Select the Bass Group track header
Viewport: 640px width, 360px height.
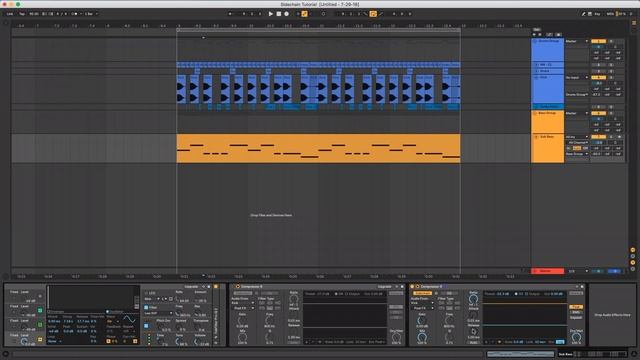[548, 121]
